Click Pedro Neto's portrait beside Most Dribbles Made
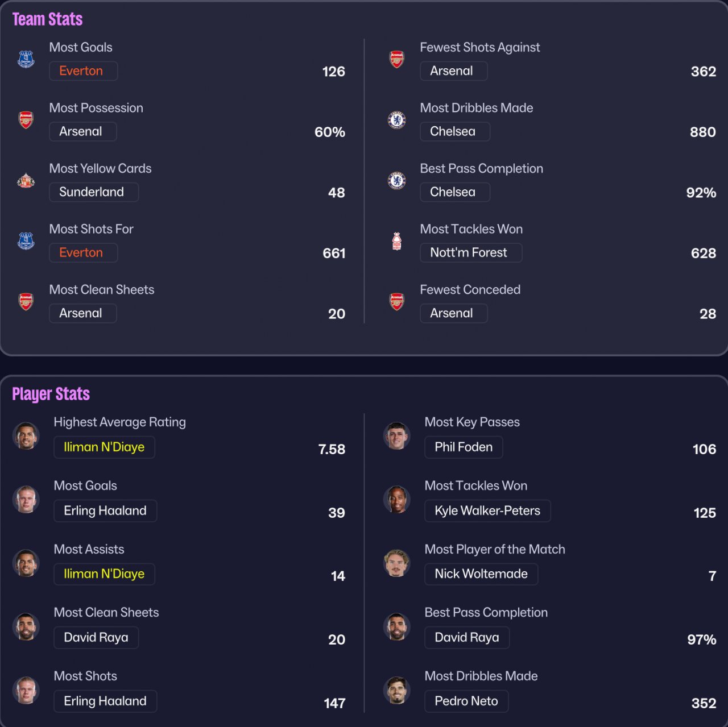Image resolution: width=728 pixels, height=727 pixels. point(397,690)
